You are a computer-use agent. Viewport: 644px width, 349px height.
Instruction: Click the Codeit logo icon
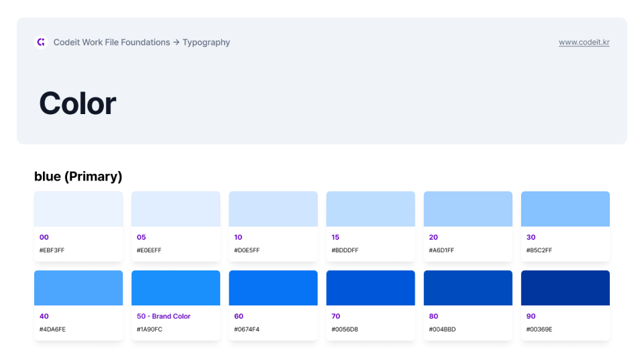coord(41,42)
